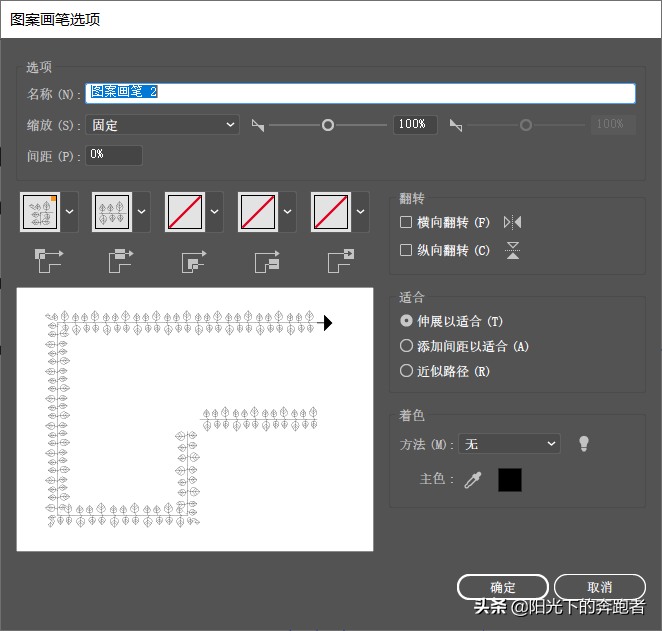Click the empty end tile box
Viewport: 662px width, 631px height.
(x=332, y=211)
